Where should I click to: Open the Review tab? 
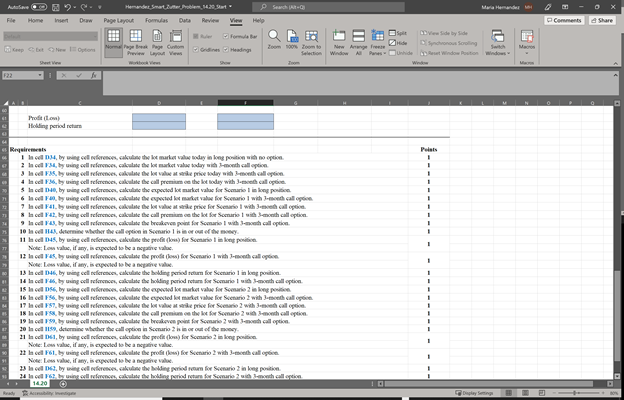click(210, 20)
